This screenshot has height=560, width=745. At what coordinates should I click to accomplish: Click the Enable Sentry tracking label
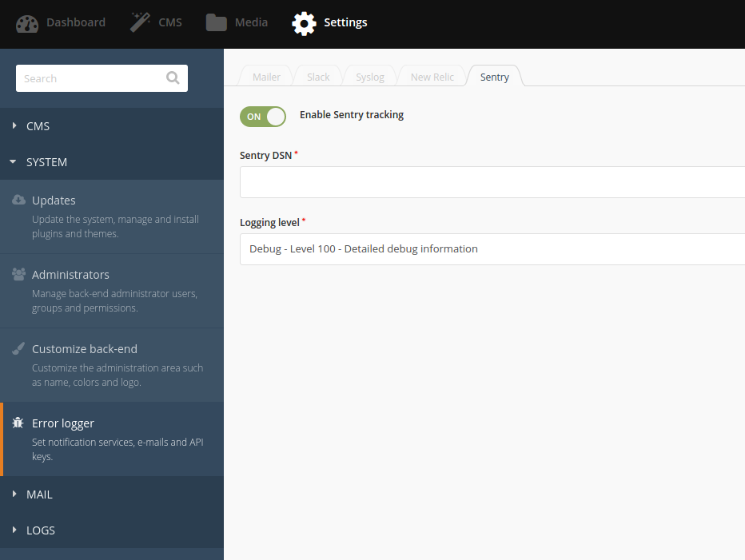coord(352,115)
